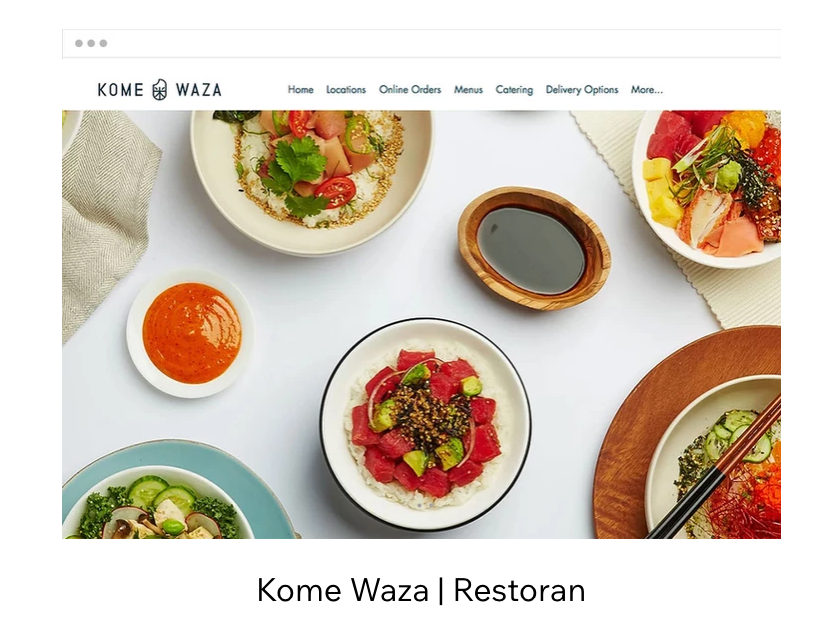Click the Kome Waza | Restoran title

click(x=421, y=590)
